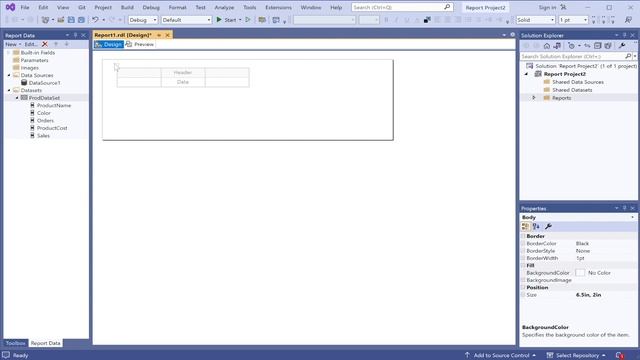The width and height of the screenshot is (640, 360).
Task: Click wrench Properties icon in Solution Explorer
Action: (x=622, y=46)
